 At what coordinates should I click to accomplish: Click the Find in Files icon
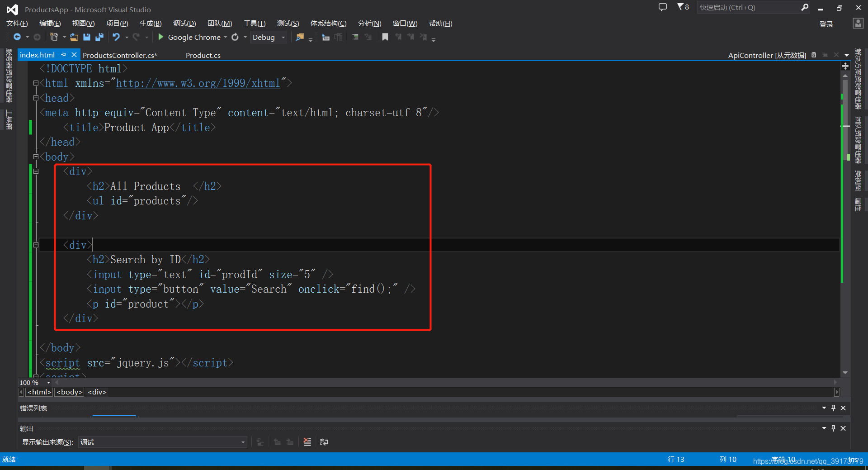tap(299, 37)
